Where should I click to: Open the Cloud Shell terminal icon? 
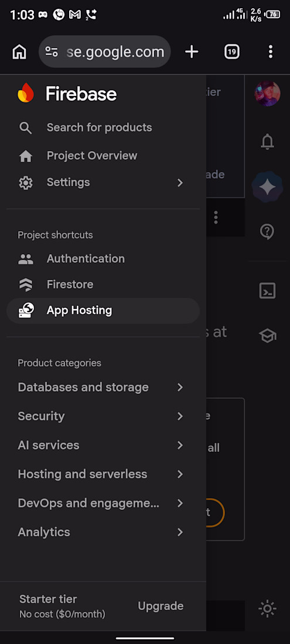pyautogui.click(x=267, y=291)
